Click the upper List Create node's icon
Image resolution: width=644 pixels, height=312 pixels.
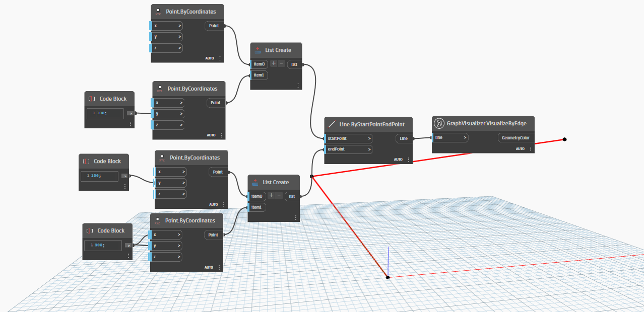tap(257, 50)
